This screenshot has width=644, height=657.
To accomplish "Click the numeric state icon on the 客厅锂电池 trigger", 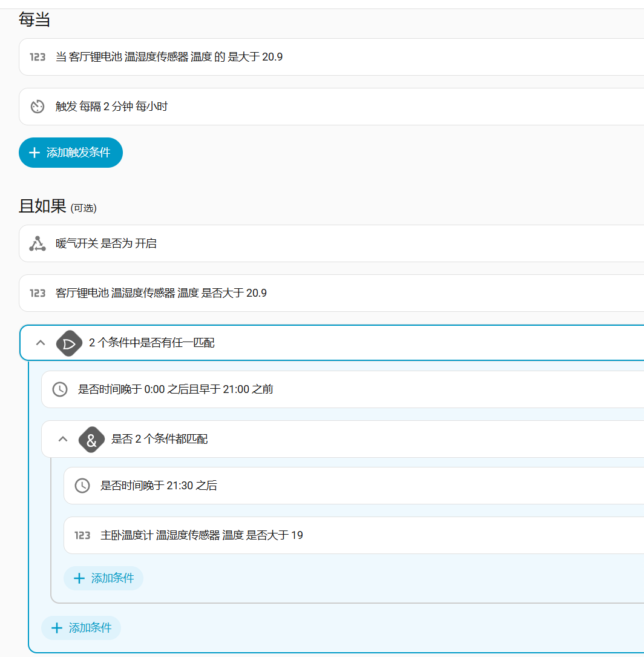I will coord(38,57).
